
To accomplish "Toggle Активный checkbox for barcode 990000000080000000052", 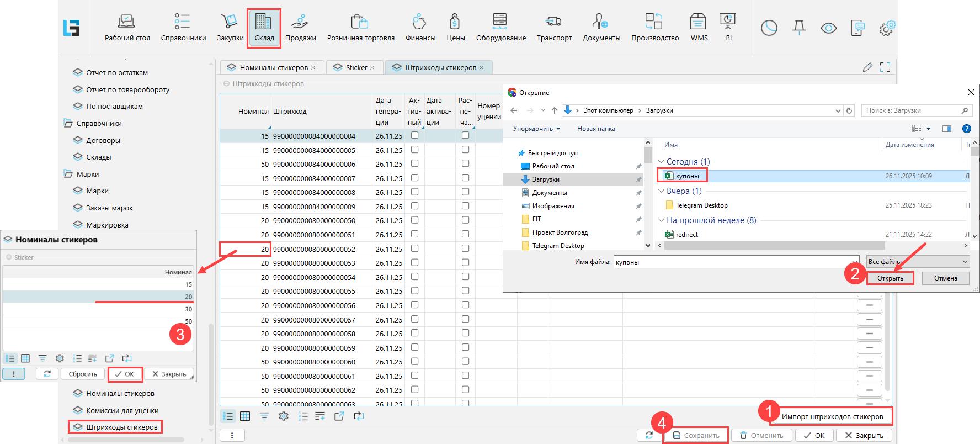I will [414, 249].
